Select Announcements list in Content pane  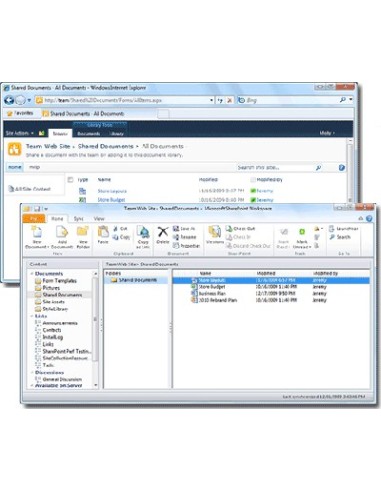(x=56, y=323)
